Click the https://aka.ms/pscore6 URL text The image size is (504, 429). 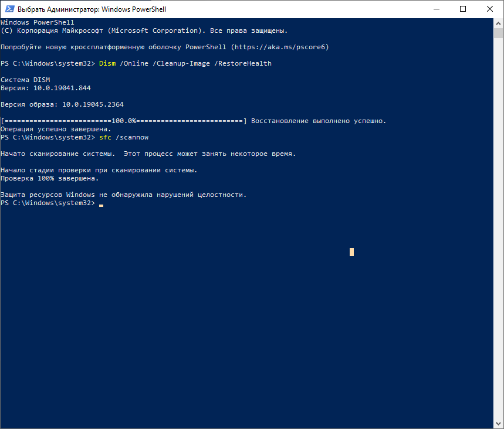[280, 47]
